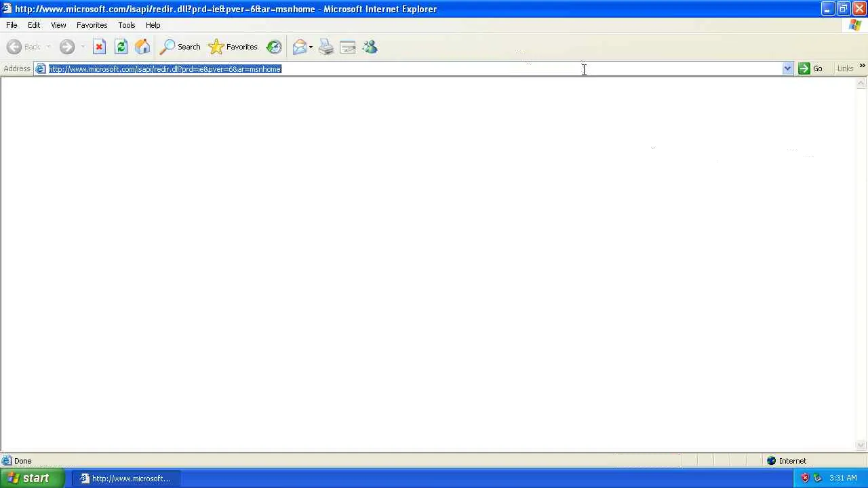868x488 pixels.
Task: Click the red security shield tray icon
Action: (x=805, y=479)
